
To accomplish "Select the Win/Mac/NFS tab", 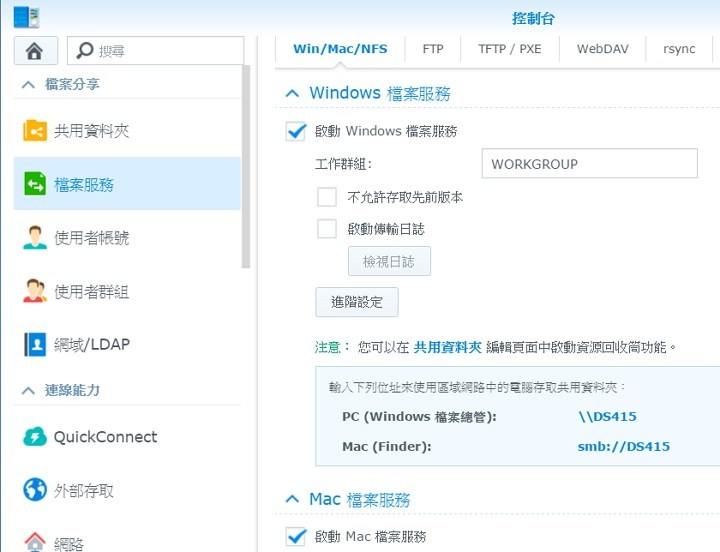I will click(340, 49).
